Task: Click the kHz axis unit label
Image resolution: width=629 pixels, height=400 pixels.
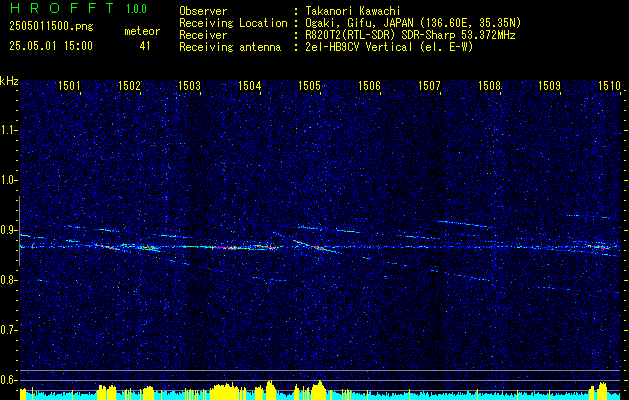Action: click(x=9, y=81)
